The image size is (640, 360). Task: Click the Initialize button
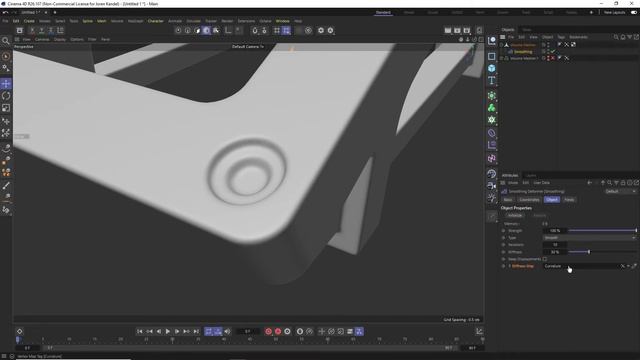pyautogui.click(x=515, y=216)
